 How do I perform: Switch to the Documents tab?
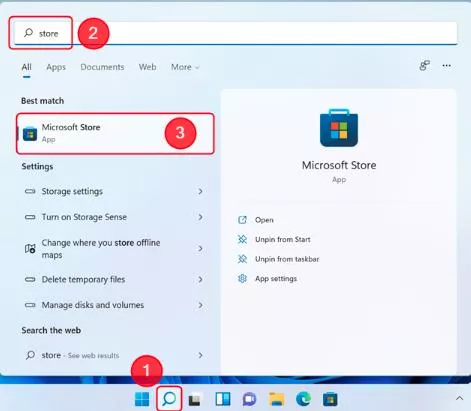point(102,67)
